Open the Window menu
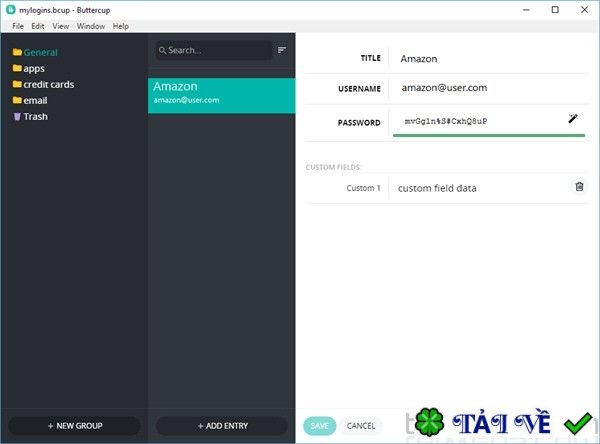600x444 pixels. point(91,26)
